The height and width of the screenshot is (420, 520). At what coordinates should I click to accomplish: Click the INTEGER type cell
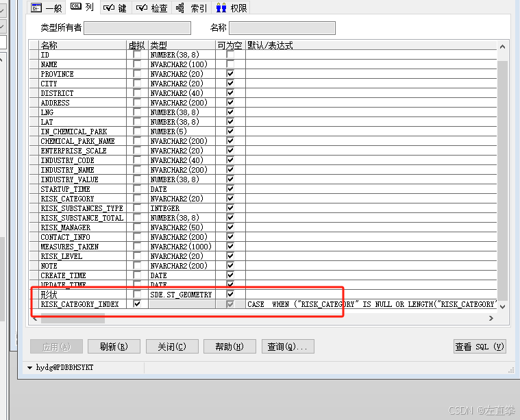[182, 208]
